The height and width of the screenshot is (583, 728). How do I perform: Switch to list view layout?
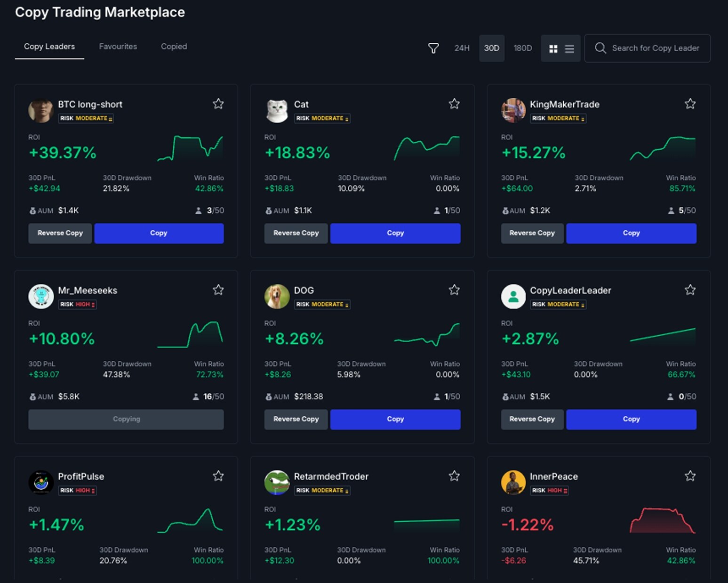569,49
